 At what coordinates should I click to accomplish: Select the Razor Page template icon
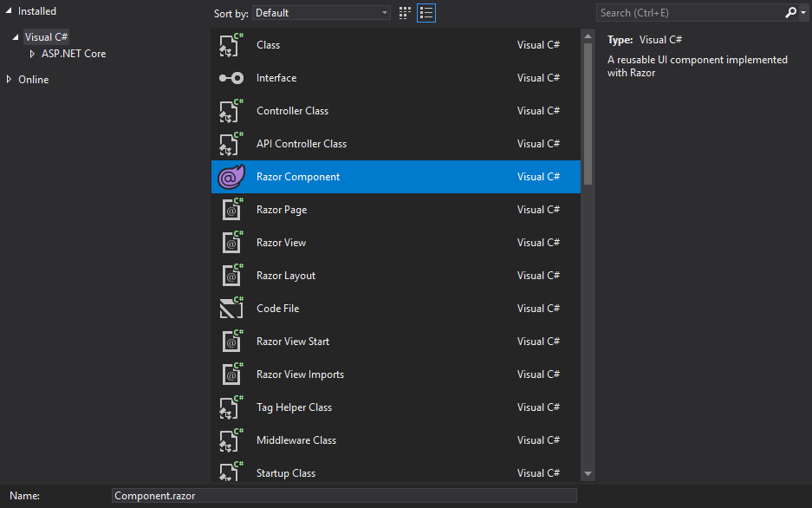(x=231, y=210)
